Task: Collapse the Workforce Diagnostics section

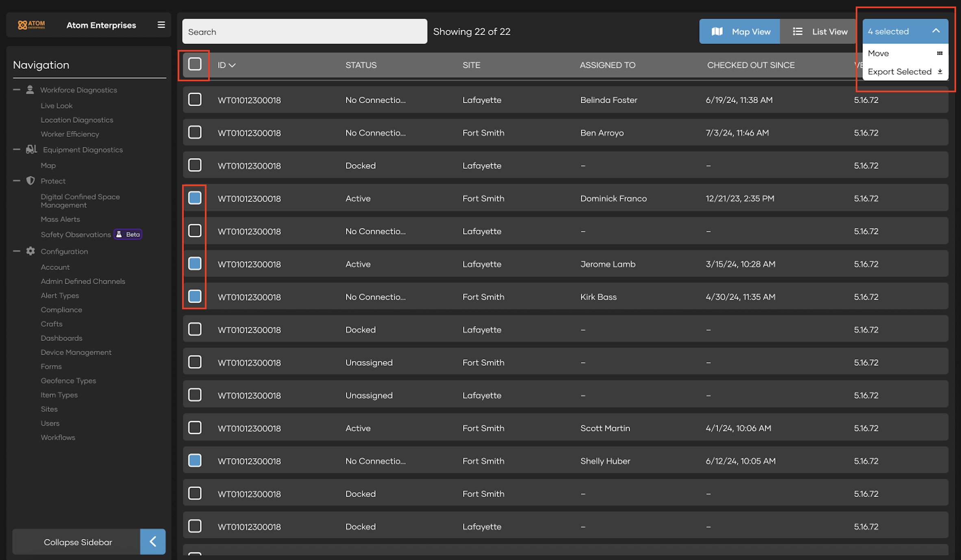Action: tap(17, 90)
